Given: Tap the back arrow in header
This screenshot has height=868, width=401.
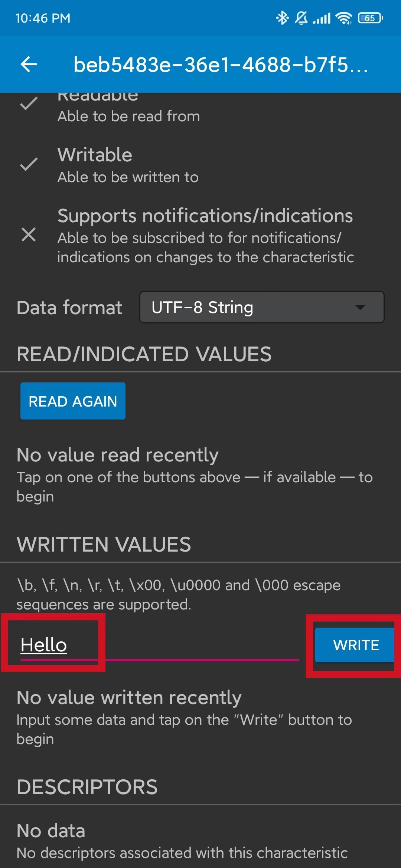Looking at the screenshot, I should pos(29,64).
